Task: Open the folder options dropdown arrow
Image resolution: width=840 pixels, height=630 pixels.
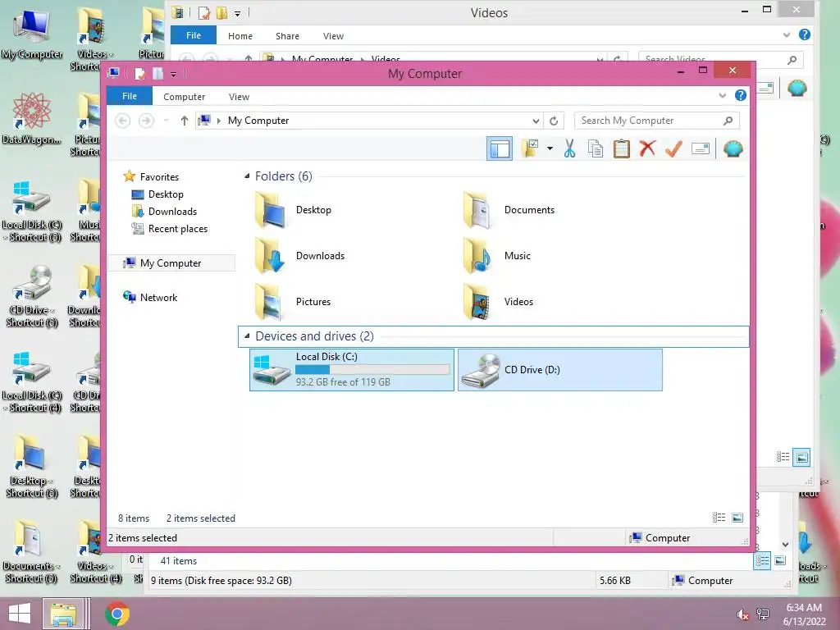Action: point(550,148)
